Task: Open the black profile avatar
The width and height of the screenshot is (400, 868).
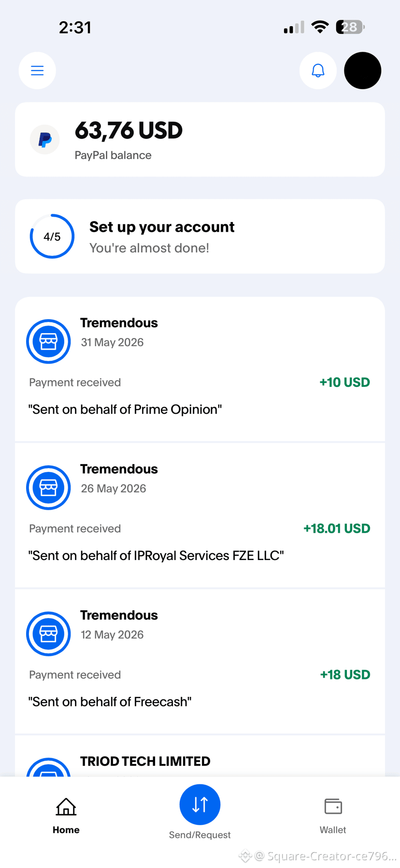Action: 363,71
